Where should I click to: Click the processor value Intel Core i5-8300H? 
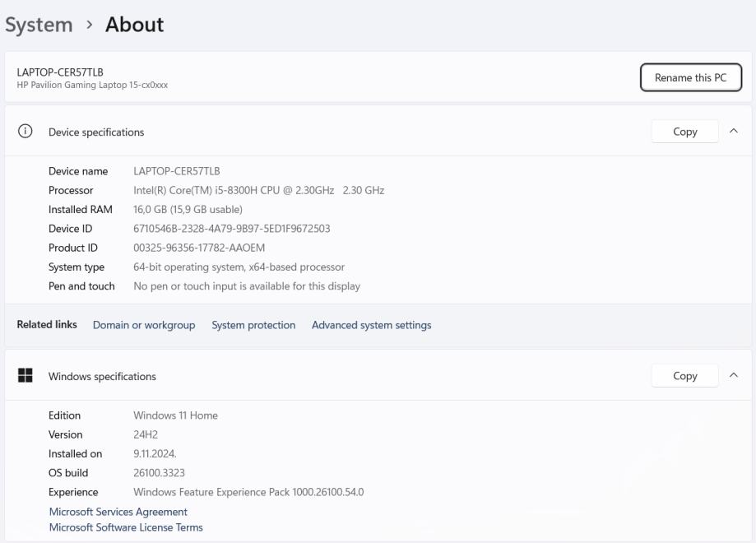coord(258,190)
